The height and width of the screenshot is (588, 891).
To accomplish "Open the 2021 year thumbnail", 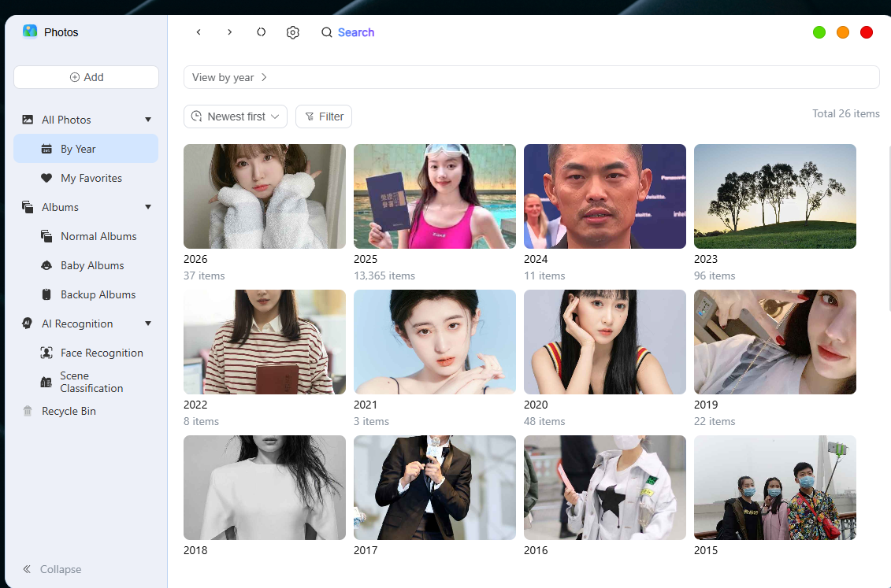I will (435, 342).
